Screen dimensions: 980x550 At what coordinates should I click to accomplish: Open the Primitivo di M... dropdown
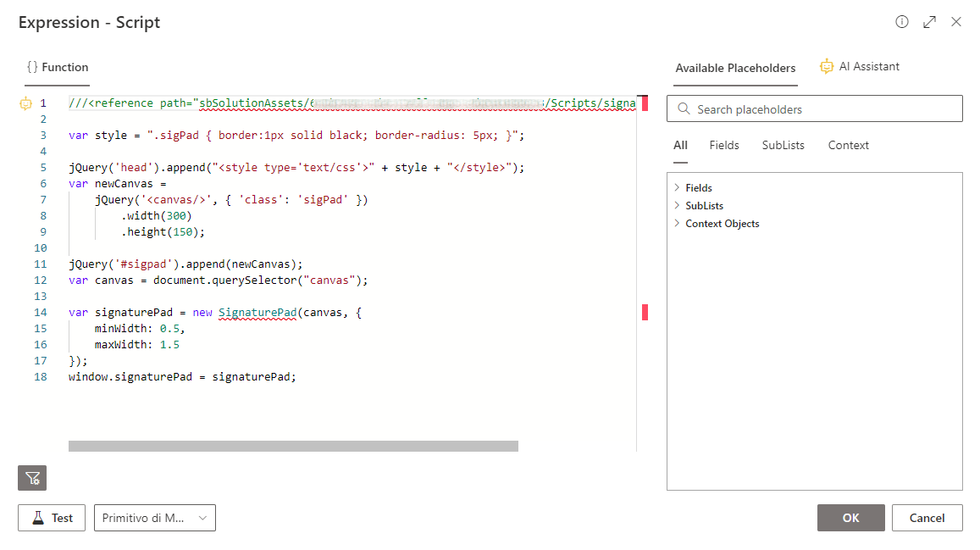pyautogui.click(x=154, y=518)
